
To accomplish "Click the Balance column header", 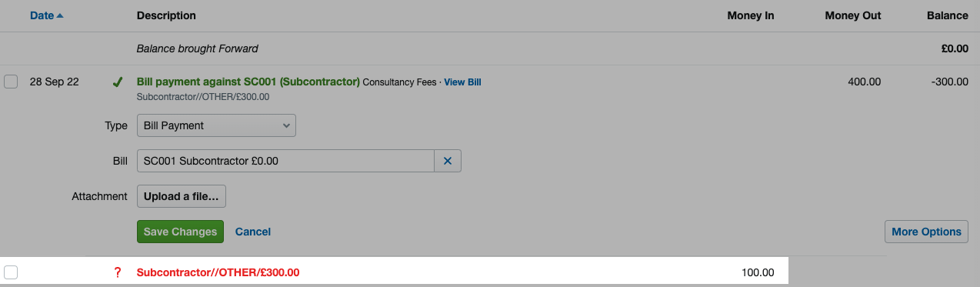I will click(947, 15).
